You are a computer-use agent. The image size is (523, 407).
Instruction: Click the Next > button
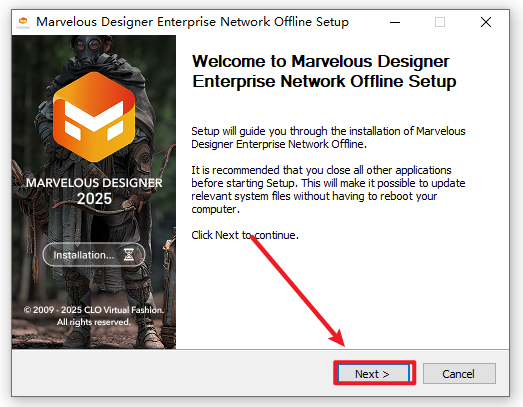coord(374,373)
